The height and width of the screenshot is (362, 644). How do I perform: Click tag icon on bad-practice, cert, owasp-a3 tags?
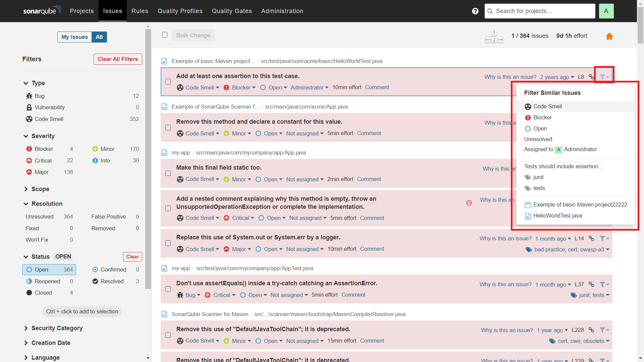pyautogui.click(x=529, y=249)
